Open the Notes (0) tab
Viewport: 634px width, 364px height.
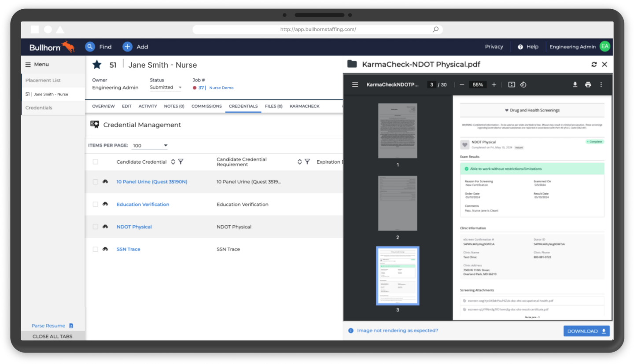point(174,106)
